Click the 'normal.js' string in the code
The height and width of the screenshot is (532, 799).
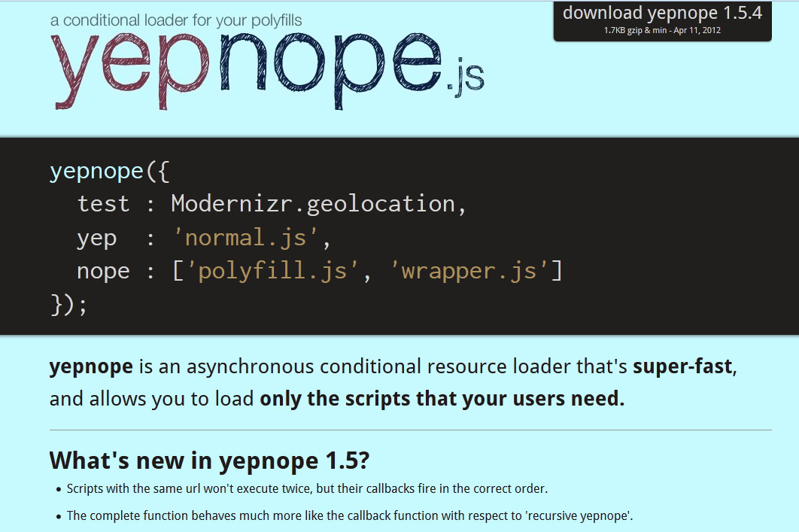pyautogui.click(x=245, y=238)
